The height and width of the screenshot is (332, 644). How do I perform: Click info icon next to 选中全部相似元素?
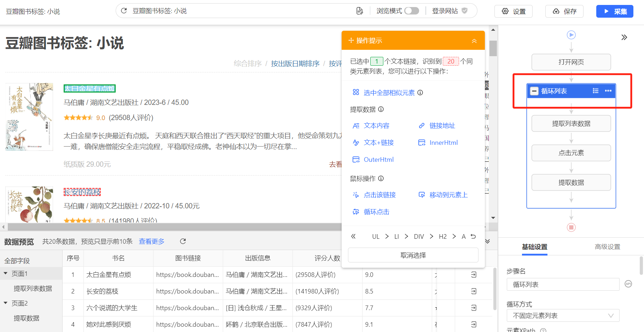pos(420,93)
